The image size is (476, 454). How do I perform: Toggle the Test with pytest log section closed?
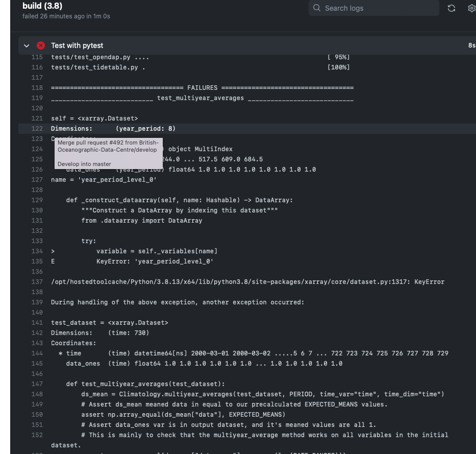point(27,45)
